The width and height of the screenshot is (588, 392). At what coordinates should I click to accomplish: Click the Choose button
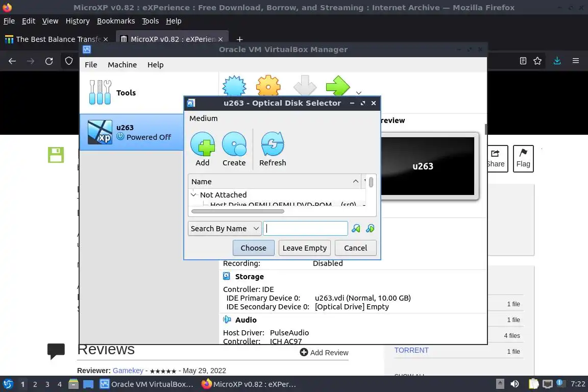tap(254, 248)
